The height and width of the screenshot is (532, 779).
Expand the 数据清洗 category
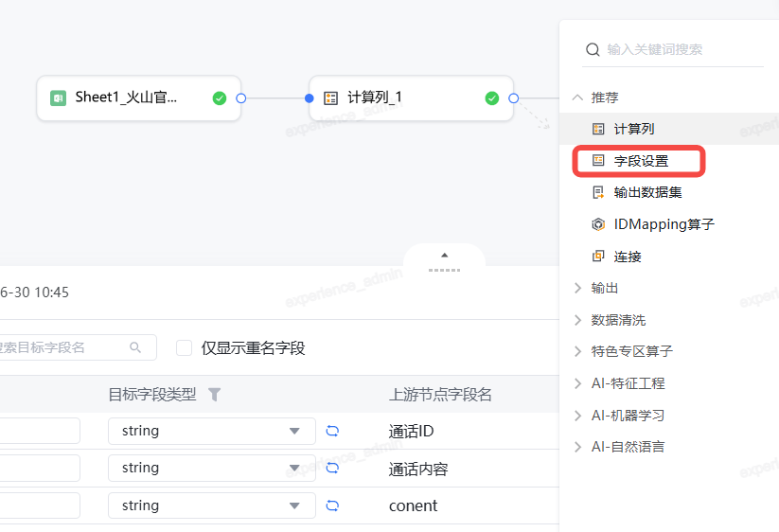pos(577,320)
